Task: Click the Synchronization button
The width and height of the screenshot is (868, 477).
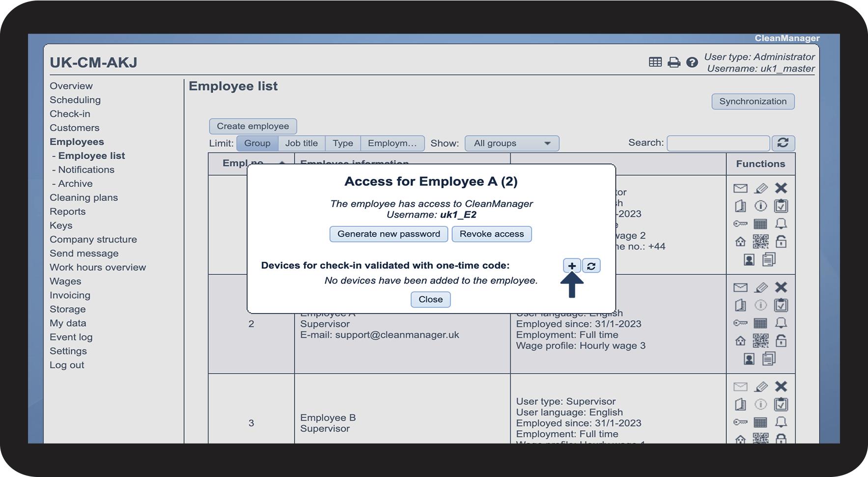Action: click(753, 102)
